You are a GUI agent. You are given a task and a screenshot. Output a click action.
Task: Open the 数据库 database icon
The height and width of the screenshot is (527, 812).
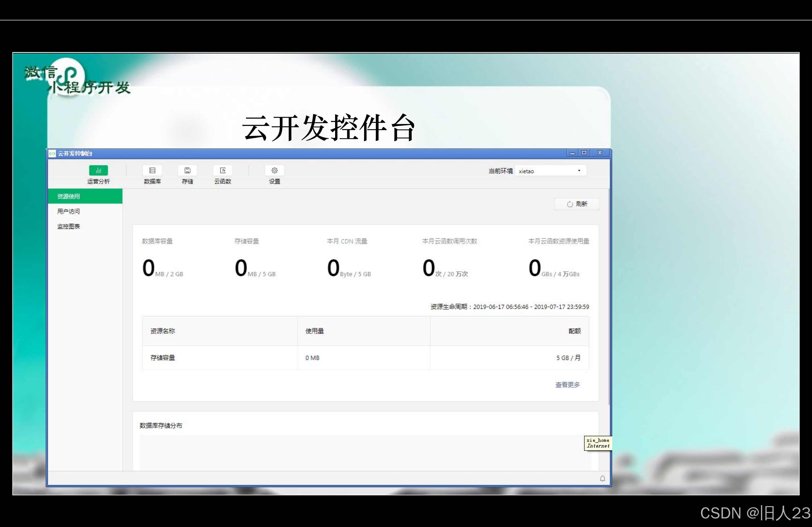(x=152, y=170)
